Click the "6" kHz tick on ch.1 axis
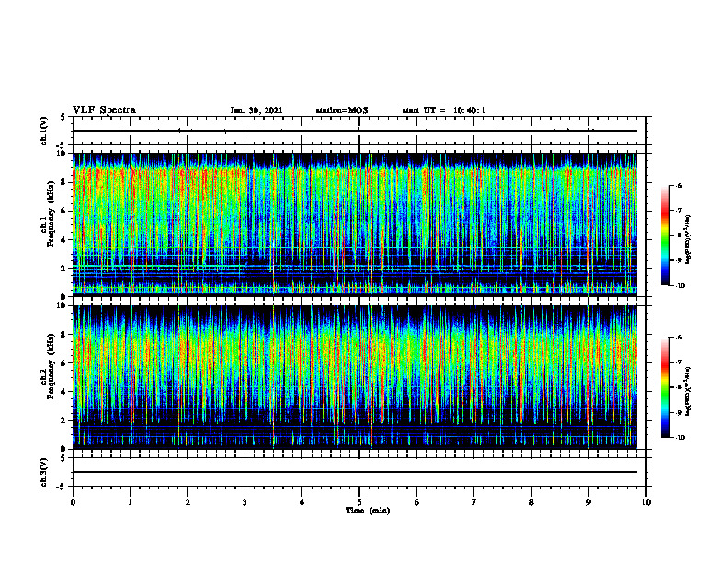728x563 pixels. tap(63, 211)
